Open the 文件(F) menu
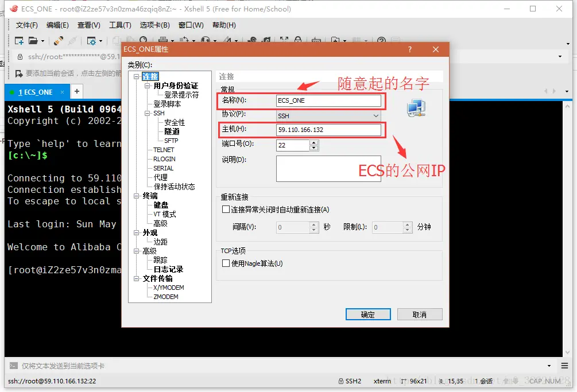Image resolution: width=577 pixels, height=392 pixels. tap(27, 25)
